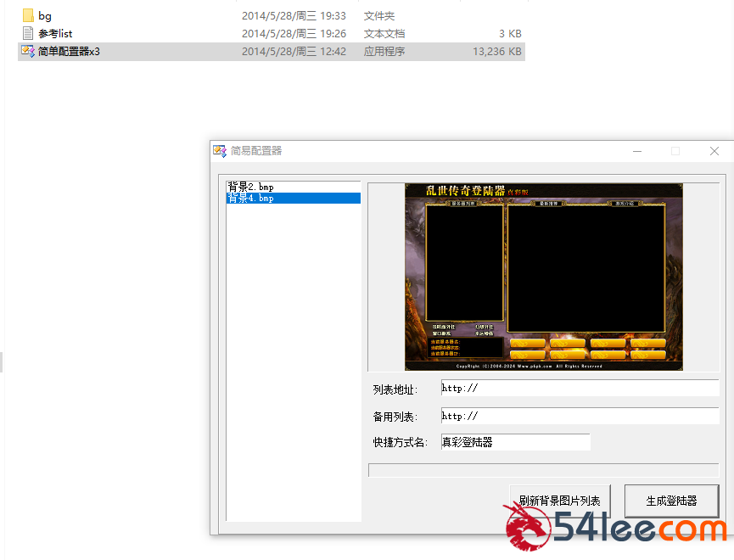
Task: Edit the 快捷方式名 field containing 真彩登陆器
Action: pos(514,442)
